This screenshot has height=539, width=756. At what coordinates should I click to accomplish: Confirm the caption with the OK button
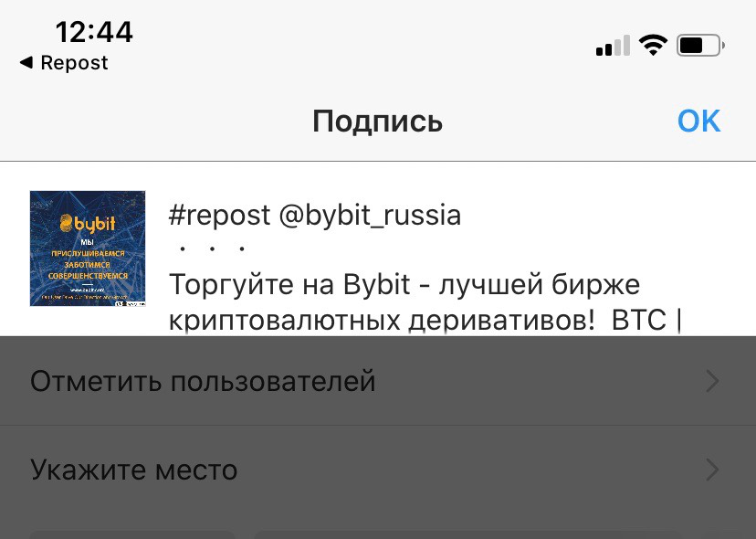click(698, 121)
